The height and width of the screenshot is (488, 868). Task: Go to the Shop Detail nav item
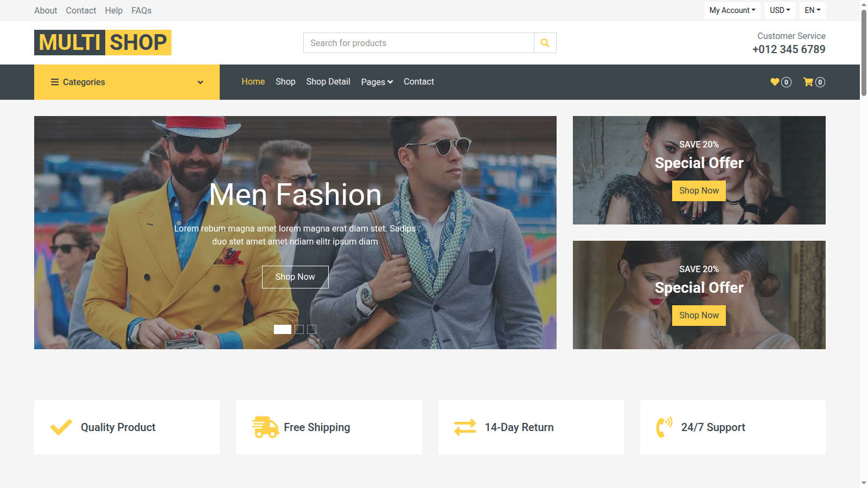point(328,81)
